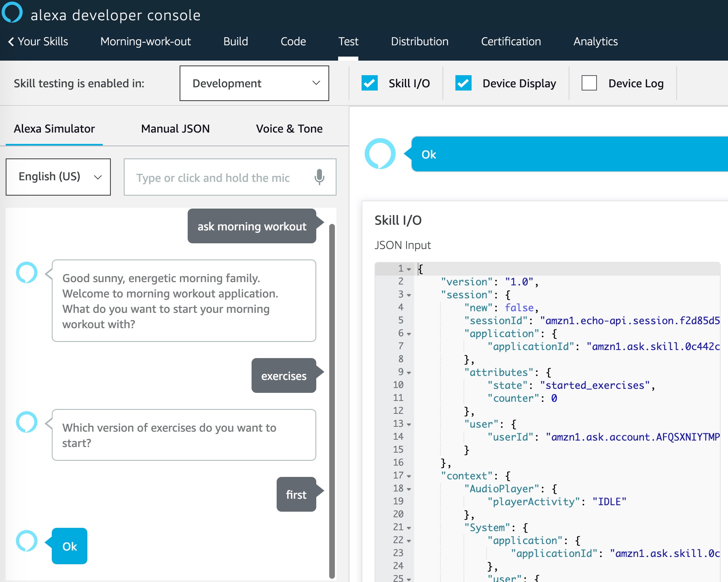Collapse JSON line 1 fold arrow
Viewport: 728px width, 582px height.
409,269
